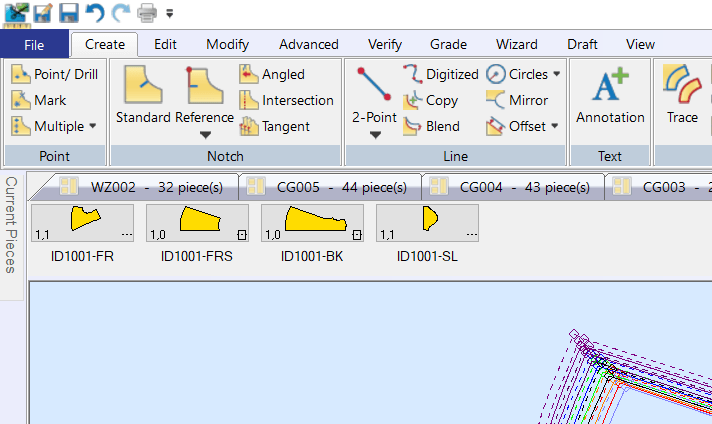Select the Blend line tool

tap(431, 126)
